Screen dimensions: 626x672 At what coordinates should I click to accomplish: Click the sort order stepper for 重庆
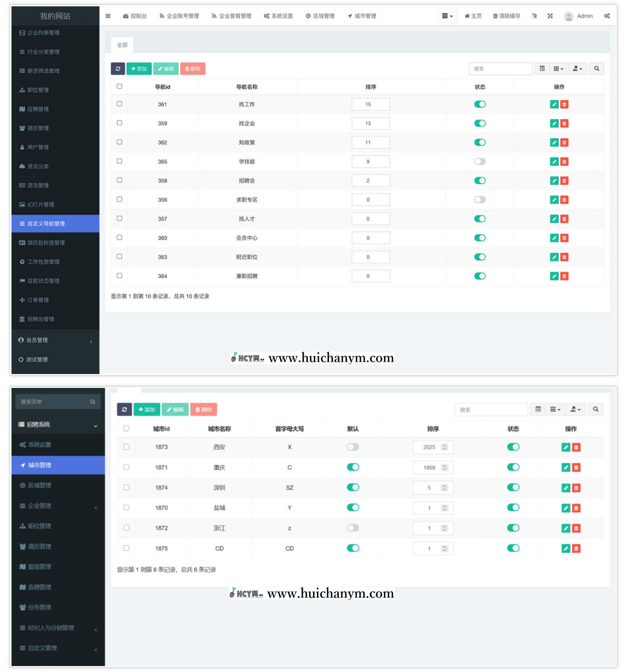444,468
